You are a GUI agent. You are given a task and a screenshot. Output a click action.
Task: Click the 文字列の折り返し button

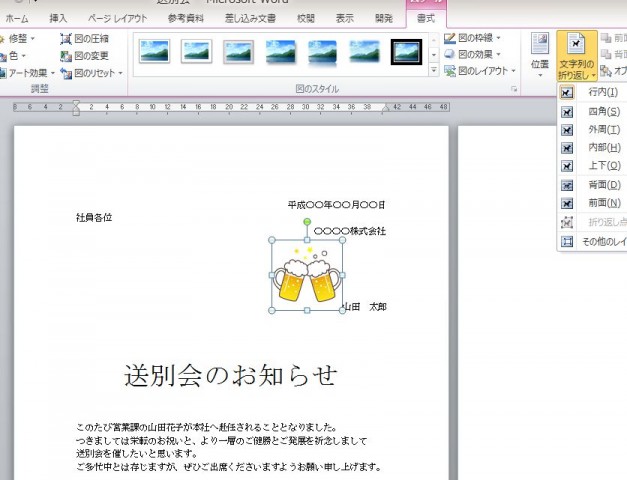576,57
